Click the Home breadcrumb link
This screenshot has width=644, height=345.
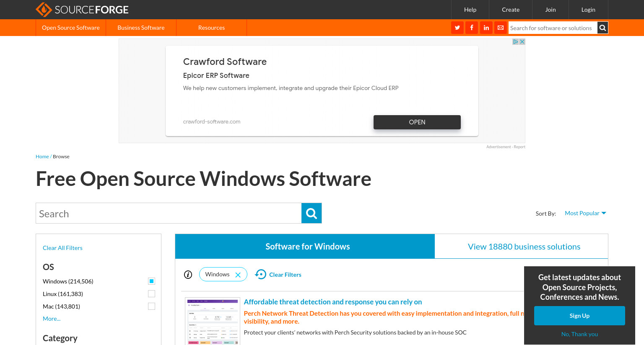pos(42,157)
